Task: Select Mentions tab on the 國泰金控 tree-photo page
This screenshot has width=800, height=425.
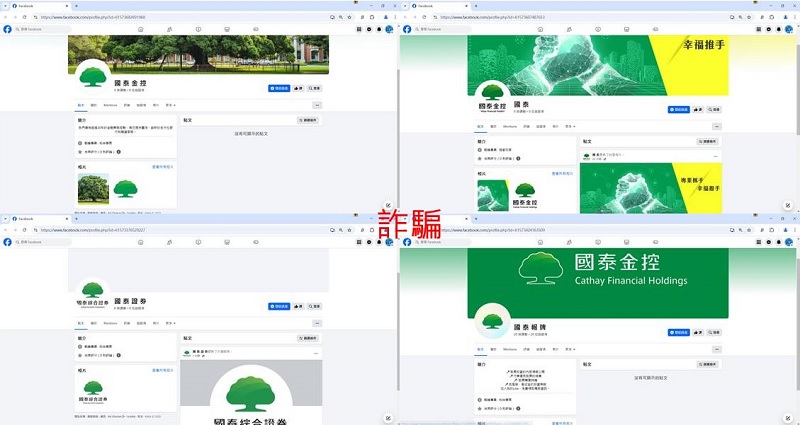Action: click(110, 105)
